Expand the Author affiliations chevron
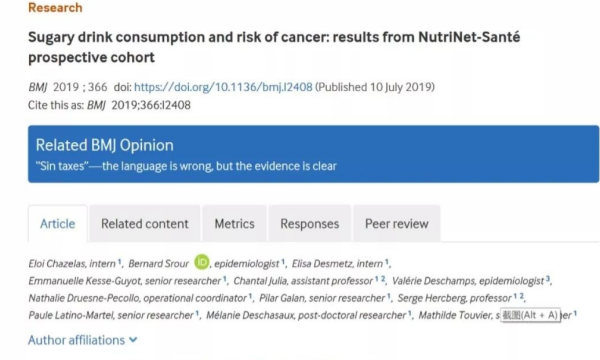Viewport: 600px width, 360px height. pyautogui.click(x=133, y=340)
